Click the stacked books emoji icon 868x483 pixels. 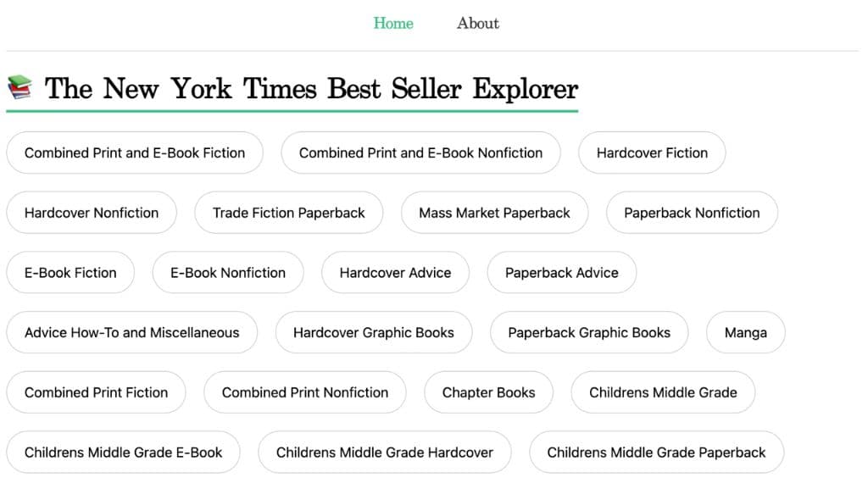19,87
